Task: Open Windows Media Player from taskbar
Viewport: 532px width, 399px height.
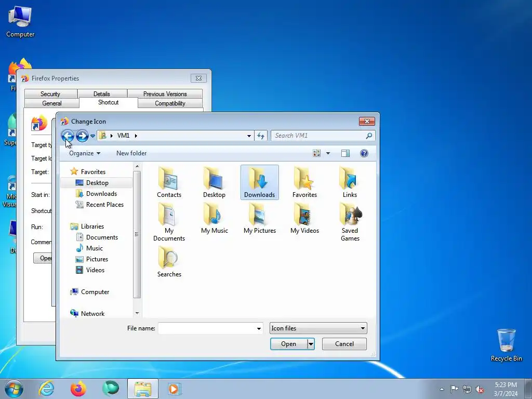Action: click(x=175, y=389)
